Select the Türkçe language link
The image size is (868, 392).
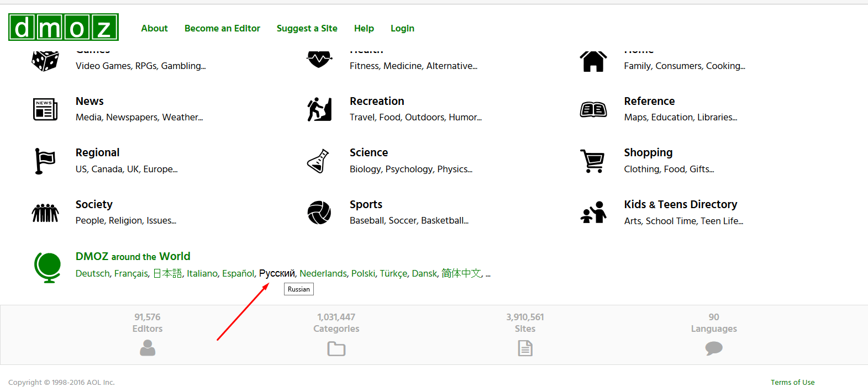pos(393,273)
